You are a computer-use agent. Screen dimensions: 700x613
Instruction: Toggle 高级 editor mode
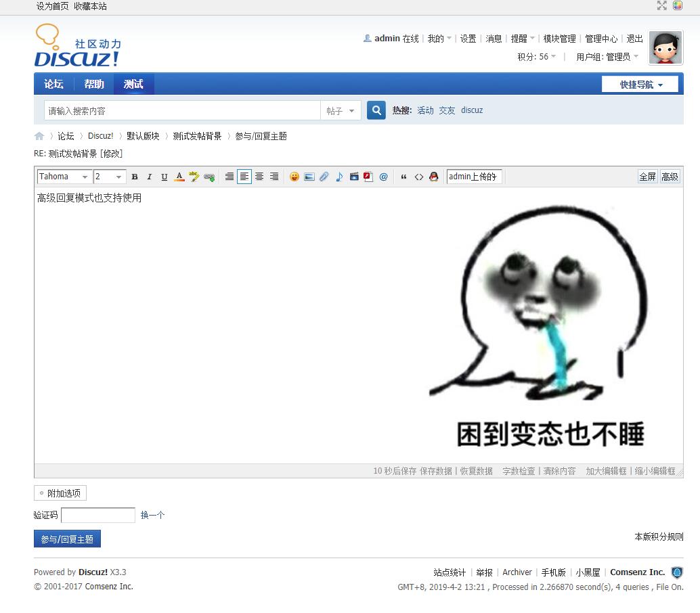click(670, 177)
